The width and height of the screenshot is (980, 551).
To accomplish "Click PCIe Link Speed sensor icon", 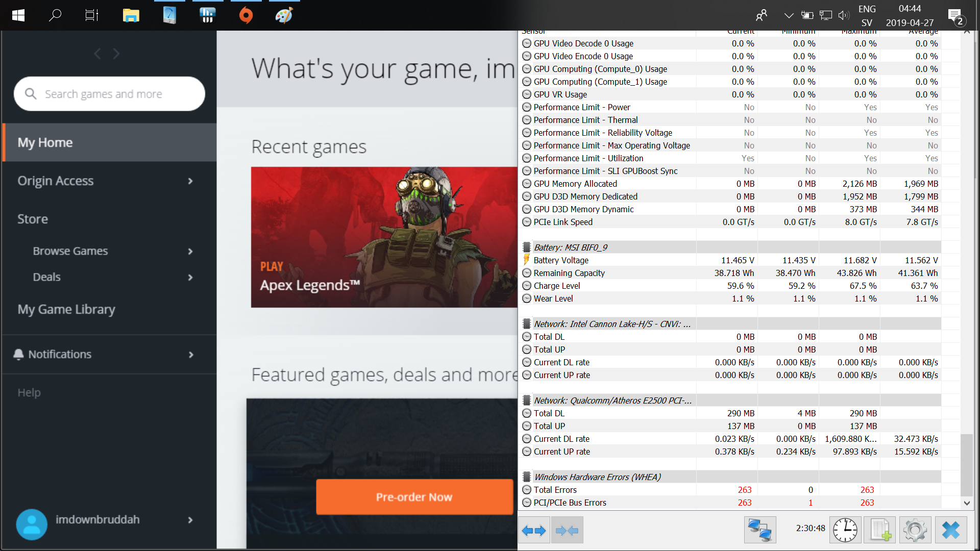I will 527,222.
